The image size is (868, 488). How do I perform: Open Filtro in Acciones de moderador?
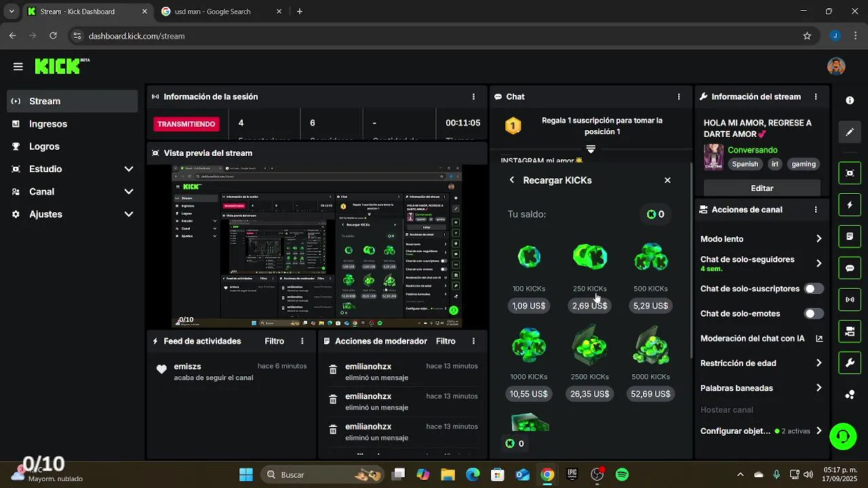tap(446, 342)
